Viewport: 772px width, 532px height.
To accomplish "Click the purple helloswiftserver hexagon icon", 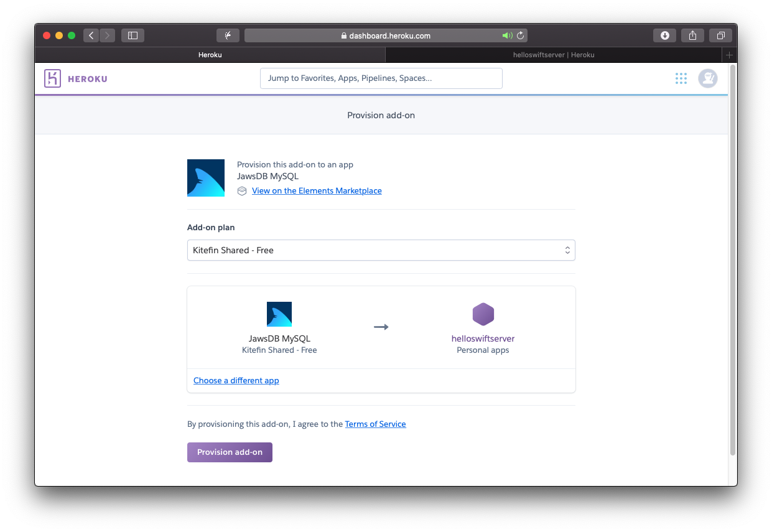I will pyautogui.click(x=483, y=314).
